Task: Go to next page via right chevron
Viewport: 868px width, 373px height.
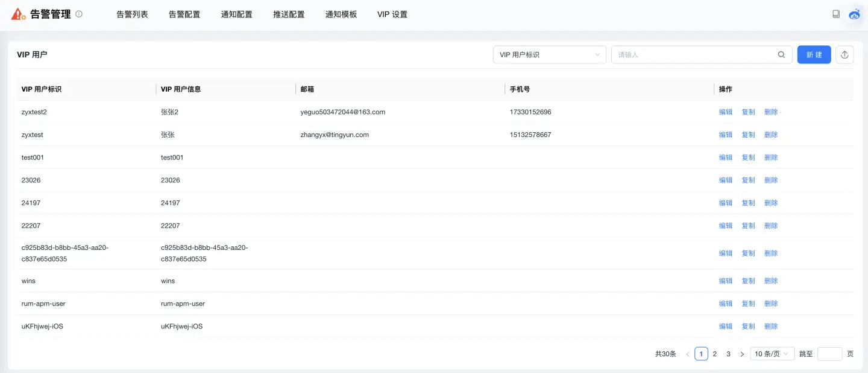Action: pos(742,354)
